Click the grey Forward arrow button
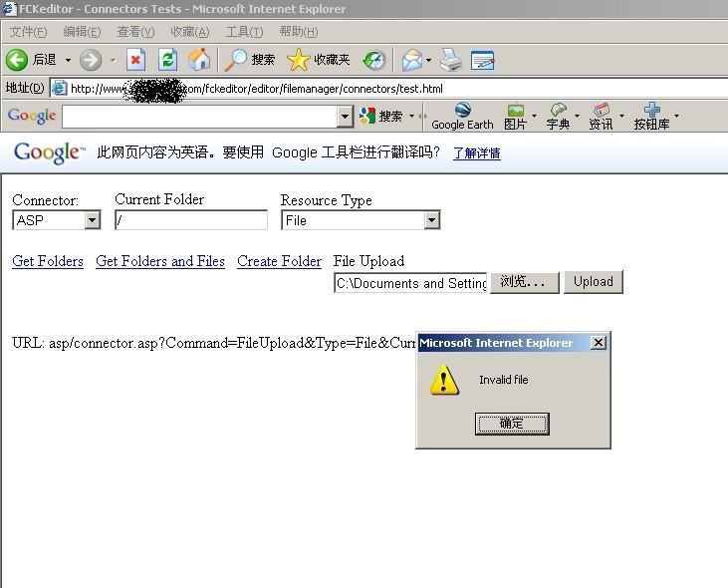 pos(90,60)
